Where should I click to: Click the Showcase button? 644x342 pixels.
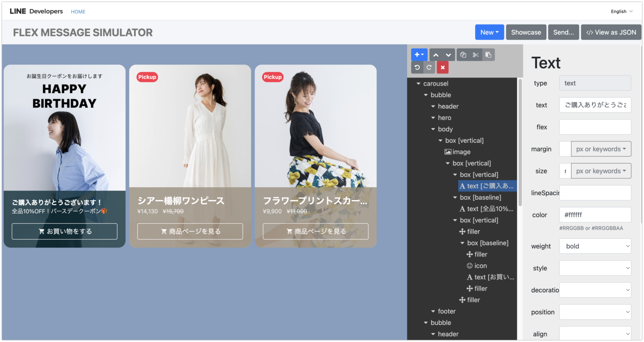tap(526, 32)
